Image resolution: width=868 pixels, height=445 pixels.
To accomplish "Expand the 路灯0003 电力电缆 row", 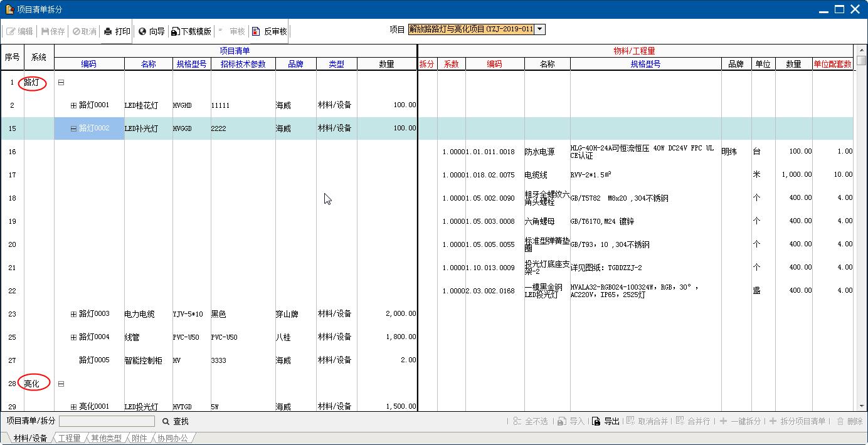I will pos(73,314).
